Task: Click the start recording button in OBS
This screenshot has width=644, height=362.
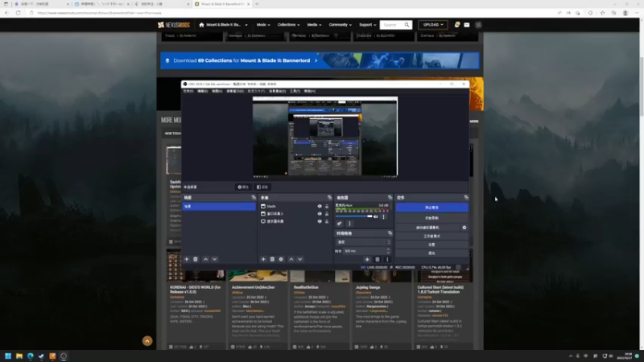Action: tap(431, 218)
